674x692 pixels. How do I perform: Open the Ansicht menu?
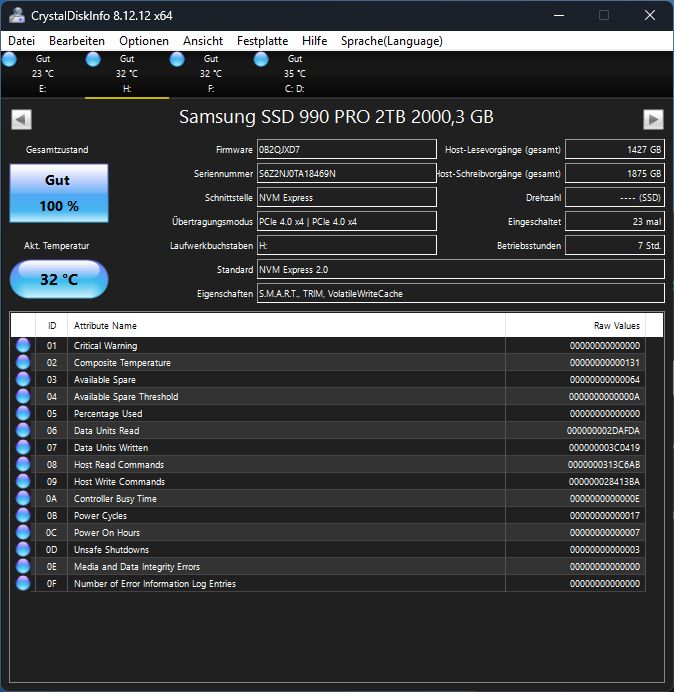point(203,41)
